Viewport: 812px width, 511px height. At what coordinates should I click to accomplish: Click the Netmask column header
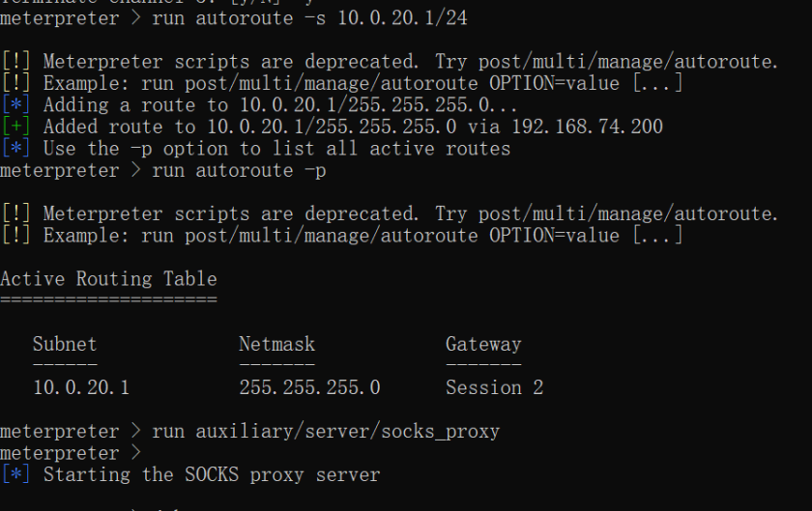click(x=276, y=344)
